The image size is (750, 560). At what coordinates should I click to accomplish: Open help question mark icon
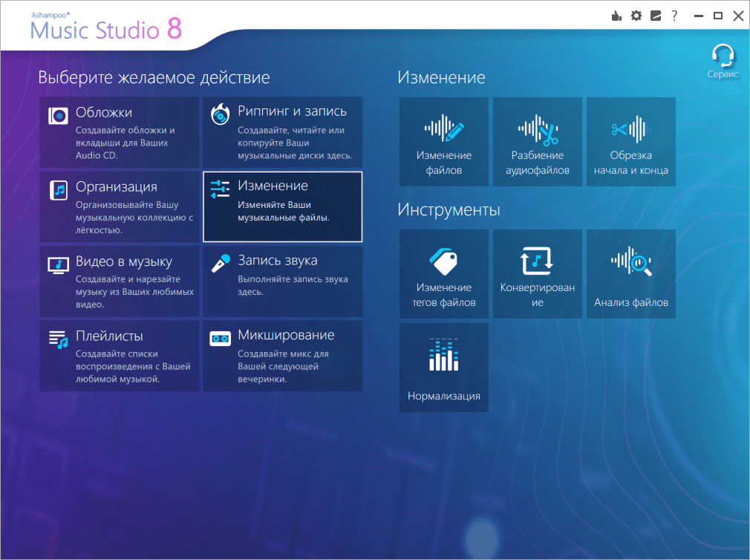pos(674,16)
